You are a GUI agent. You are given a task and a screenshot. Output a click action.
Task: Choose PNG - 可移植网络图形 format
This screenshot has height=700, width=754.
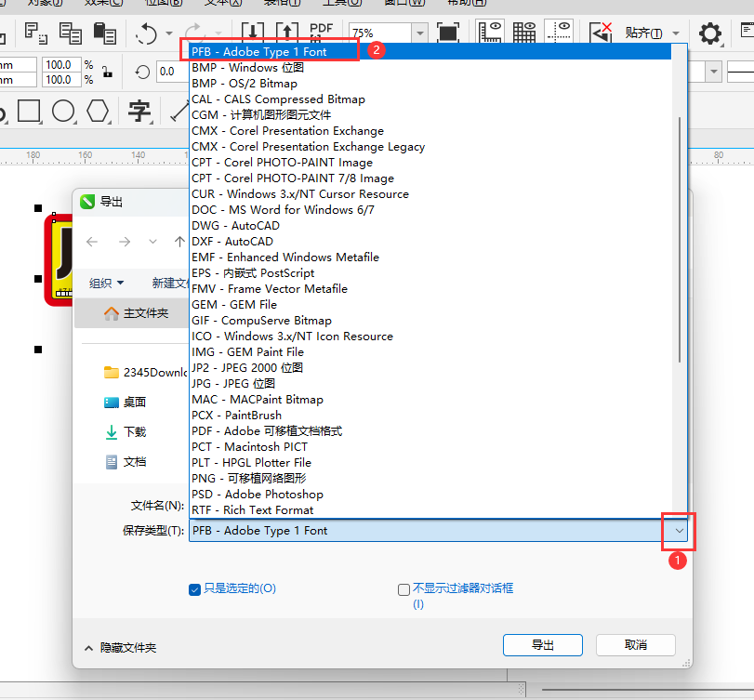coord(430,479)
